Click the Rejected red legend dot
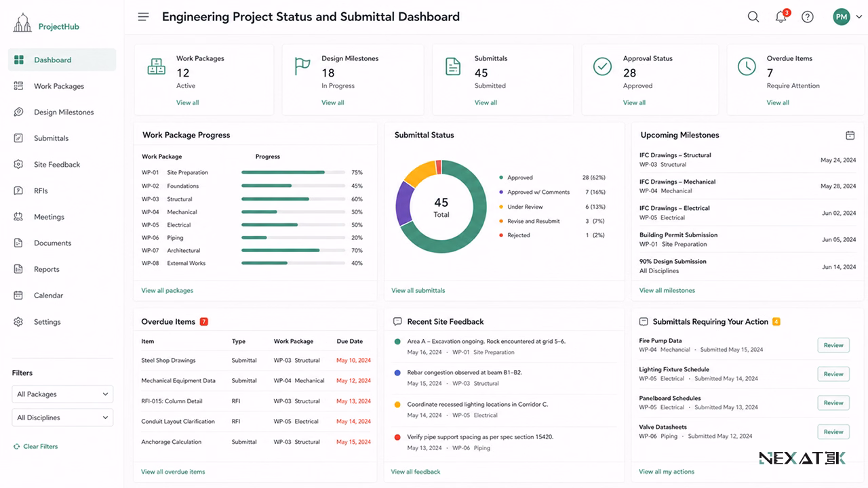This screenshot has height=488, width=868. pyautogui.click(x=501, y=235)
